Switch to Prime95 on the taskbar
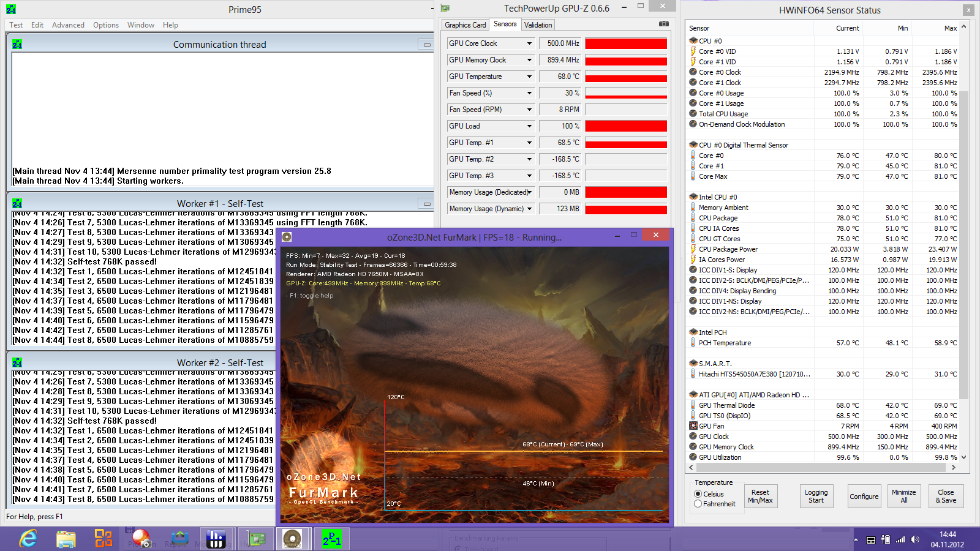This screenshot has height=551, width=980. 331,539
